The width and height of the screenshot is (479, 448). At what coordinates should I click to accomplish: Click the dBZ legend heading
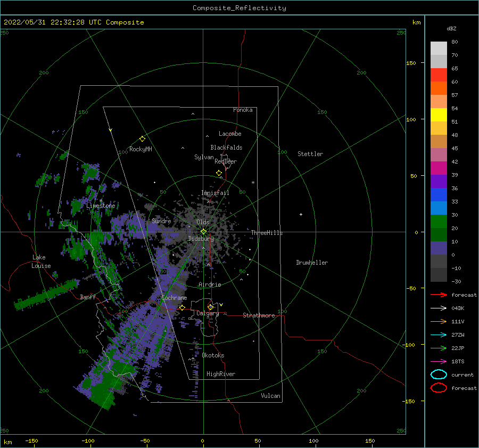pyautogui.click(x=451, y=28)
